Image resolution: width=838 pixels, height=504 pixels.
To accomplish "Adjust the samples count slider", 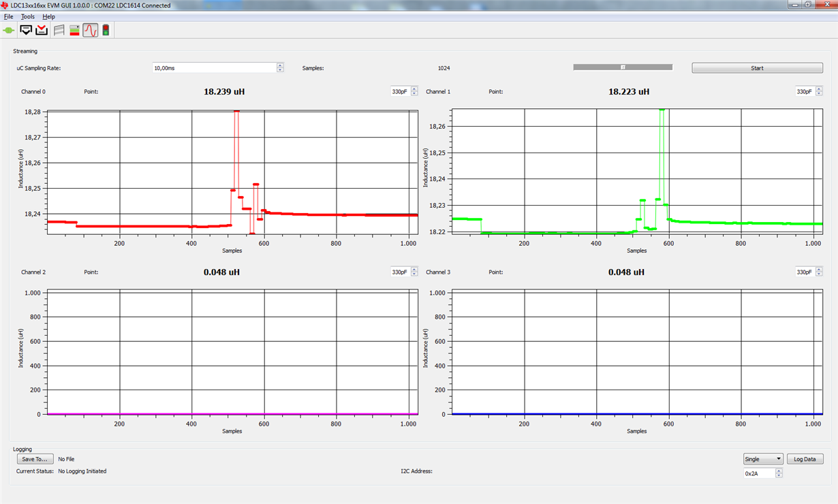I will (x=623, y=67).
